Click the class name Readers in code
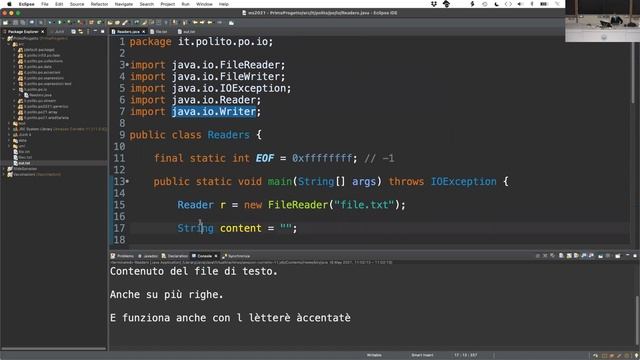 click(228, 135)
